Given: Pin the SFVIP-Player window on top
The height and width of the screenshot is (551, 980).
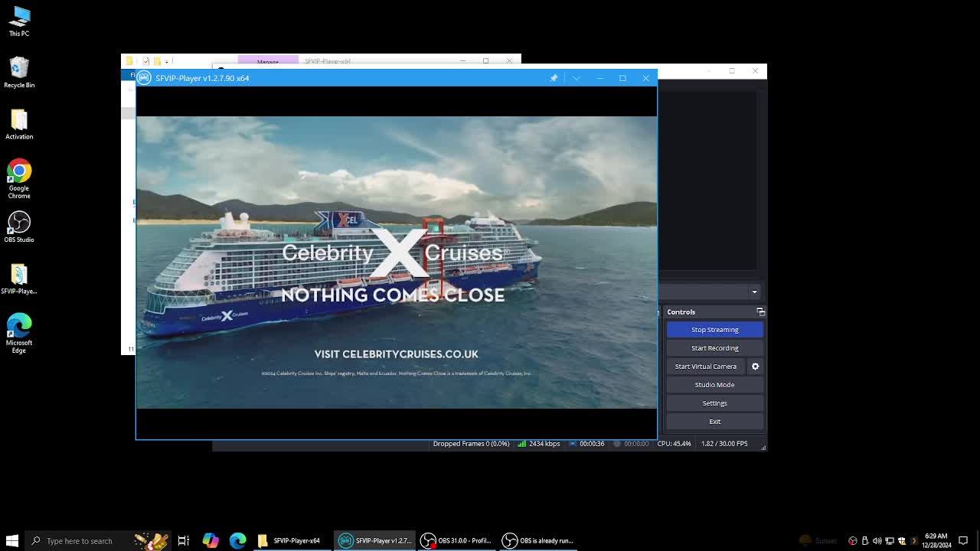Looking at the screenshot, I should (x=554, y=78).
